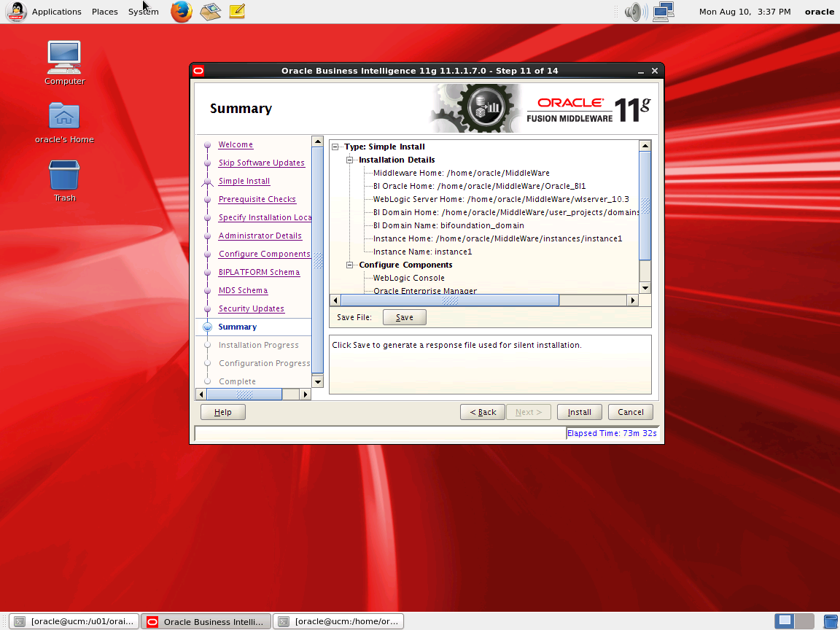Open the notes launcher in the top panel
The image size is (840, 630).
[237, 11]
